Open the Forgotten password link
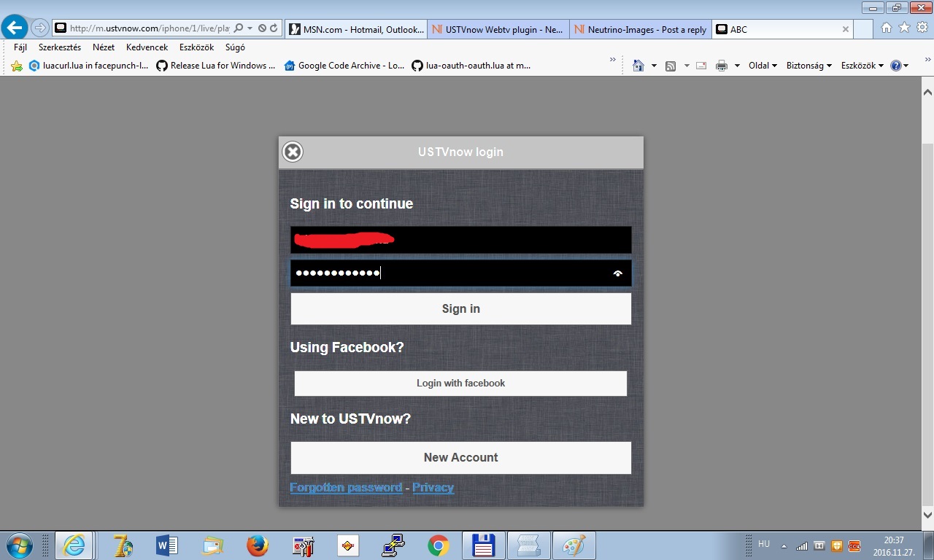This screenshot has height=560, width=934. point(346,487)
